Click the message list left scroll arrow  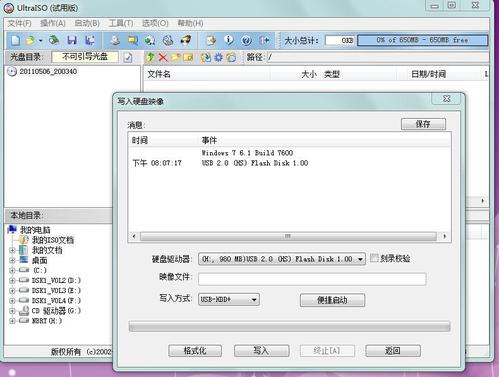tap(134, 236)
